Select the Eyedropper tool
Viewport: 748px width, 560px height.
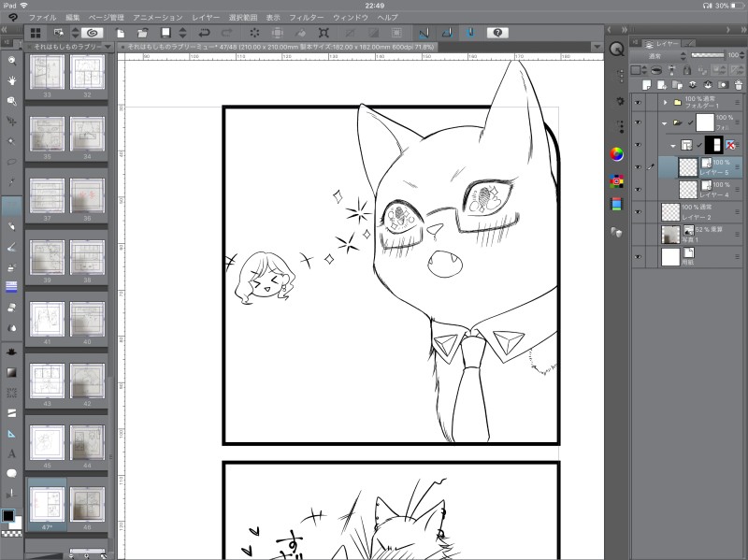coord(12,181)
